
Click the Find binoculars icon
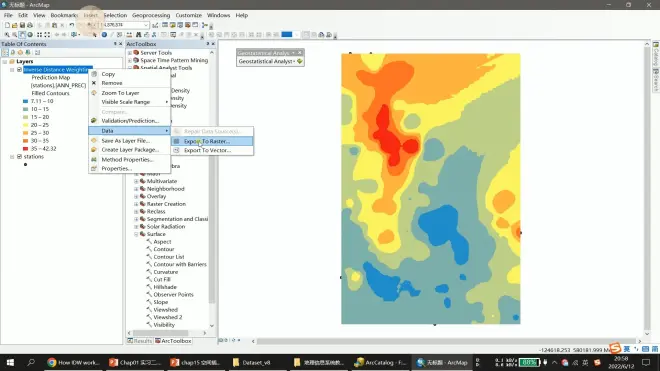[x=138, y=35]
